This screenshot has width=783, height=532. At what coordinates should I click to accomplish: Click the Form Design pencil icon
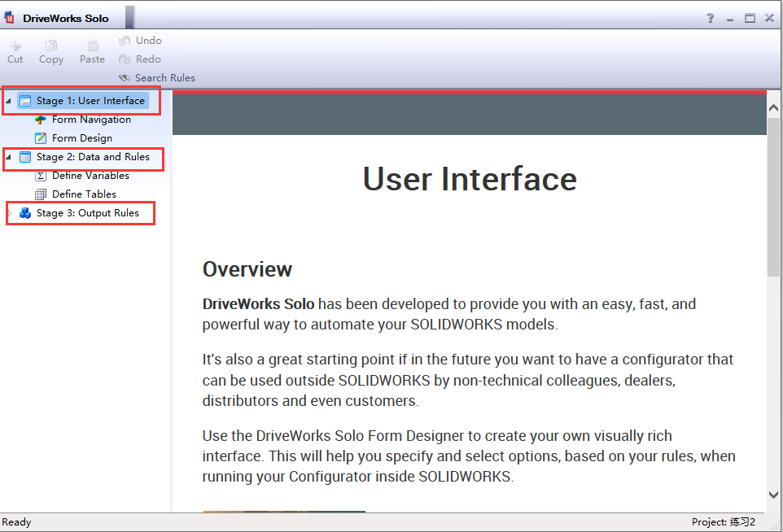pyautogui.click(x=41, y=138)
